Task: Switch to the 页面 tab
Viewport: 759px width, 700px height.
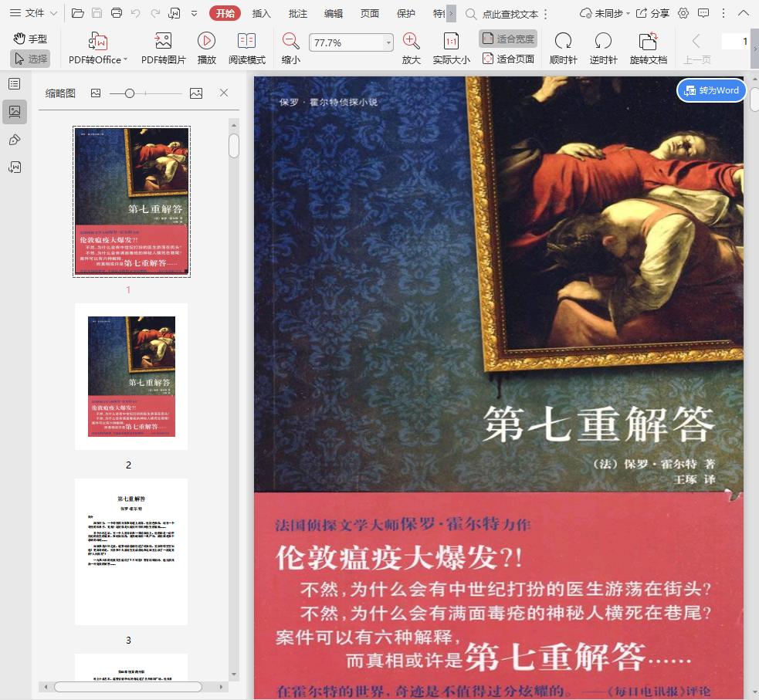Action: pyautogui.click(x=369, y=14)
